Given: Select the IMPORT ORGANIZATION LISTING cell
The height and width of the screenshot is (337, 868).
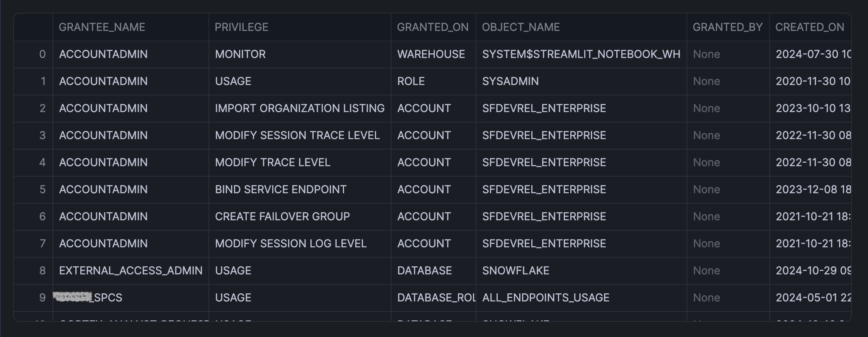Looking at the screenshot, I should click(300, 108).
